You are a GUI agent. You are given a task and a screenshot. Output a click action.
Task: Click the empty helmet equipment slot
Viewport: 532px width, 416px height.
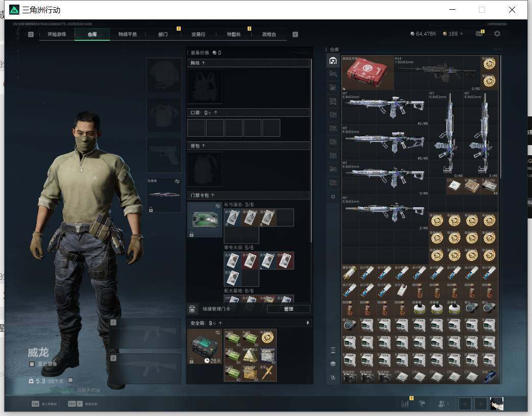tap(164, 75)
